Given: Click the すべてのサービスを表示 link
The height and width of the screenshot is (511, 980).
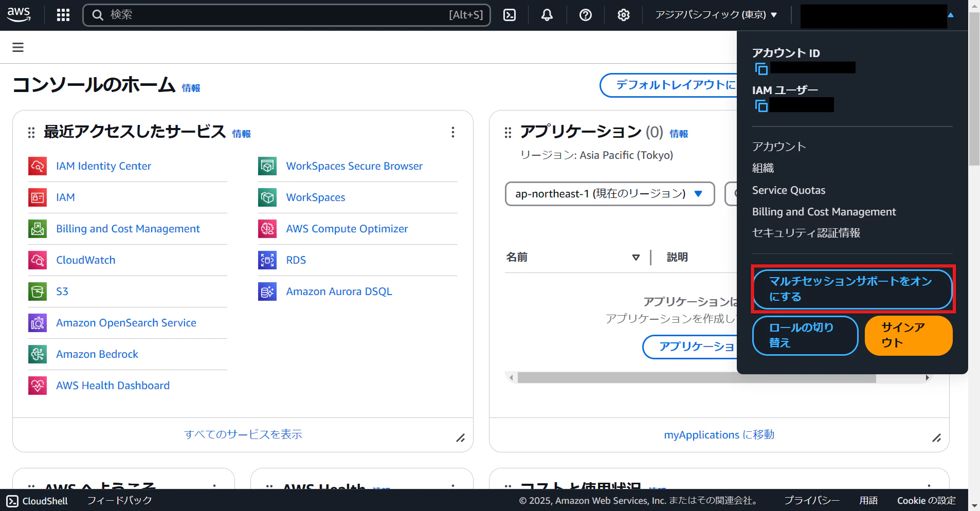Looking at the screenshot, I should tap(243, 434).
